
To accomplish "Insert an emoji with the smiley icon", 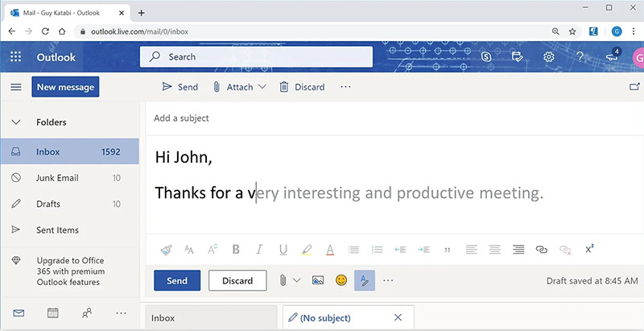I will pyautogui.click(x=341, y=281).
